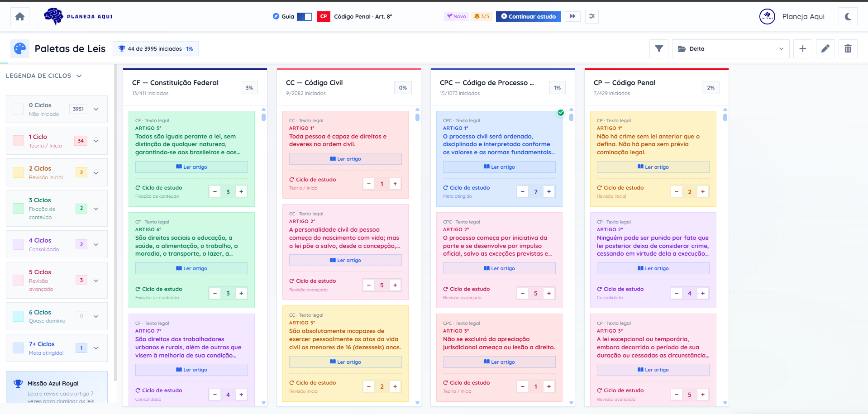This screenshot has height=414, width=868.
Task: Increase study cycle for CF Artigo 5º
Action: coord(241,191)
